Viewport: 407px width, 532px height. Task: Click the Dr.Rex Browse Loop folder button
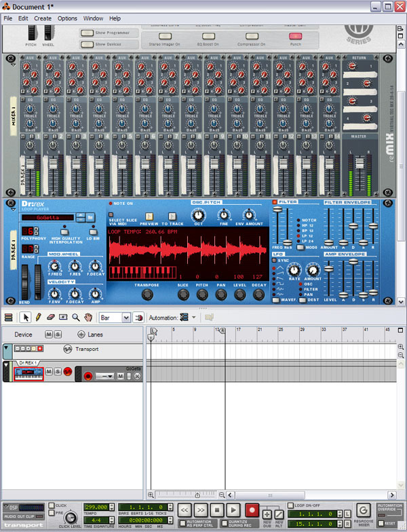pos(91,217)
